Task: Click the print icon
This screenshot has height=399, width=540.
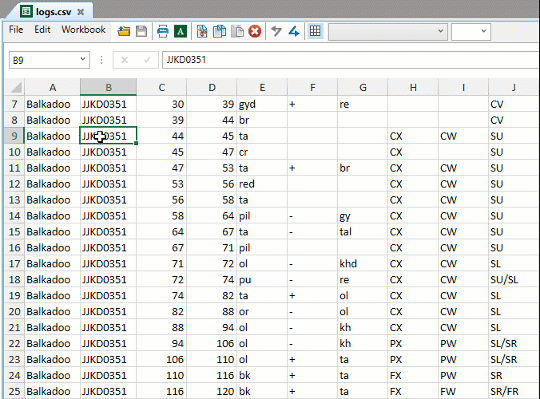Action: [163, 31]
